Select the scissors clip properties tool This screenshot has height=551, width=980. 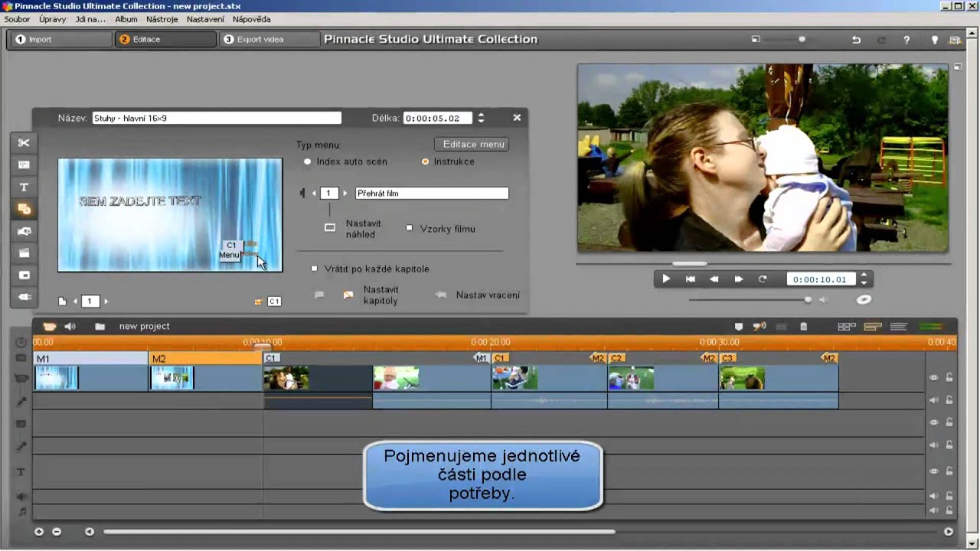24,142
